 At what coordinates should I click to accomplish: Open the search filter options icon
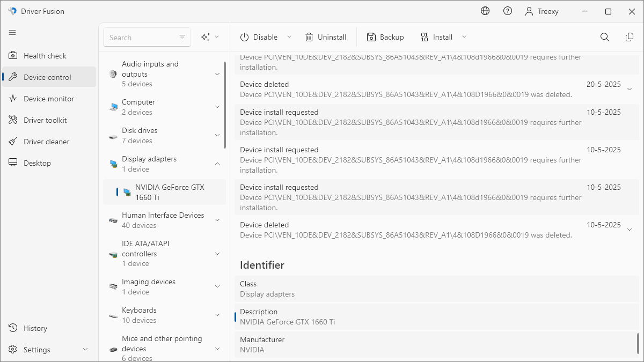point(182,37)
